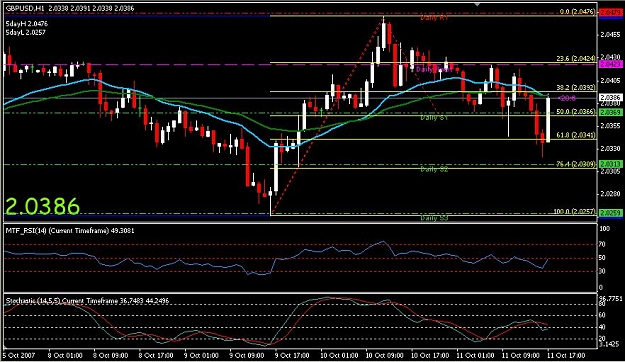
Task: Click the Fibonacci 0.0 (2.0476) level label
Action: pyautogui.click(x=577, y=12)
